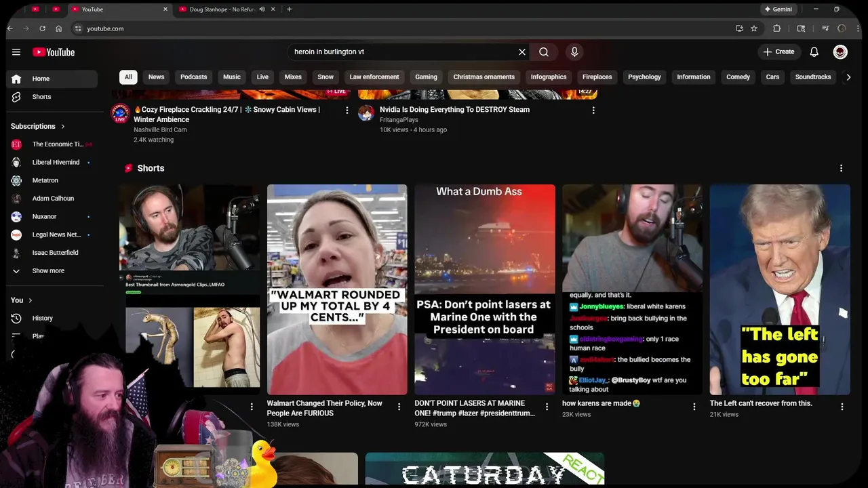Open options for DON'T POINT LASERS short
868x488 pixels.
coord(547,407)
